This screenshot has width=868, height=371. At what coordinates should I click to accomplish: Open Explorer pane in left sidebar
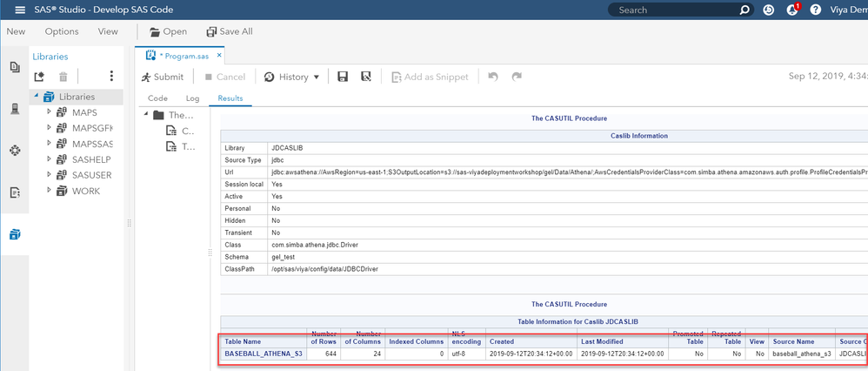pyautogui.click(x=15, y=68)
